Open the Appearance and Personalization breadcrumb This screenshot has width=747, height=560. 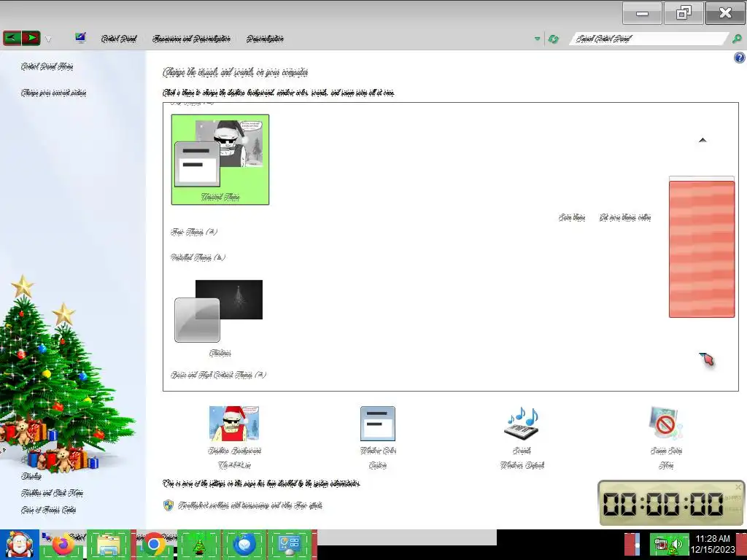(192, 39)
